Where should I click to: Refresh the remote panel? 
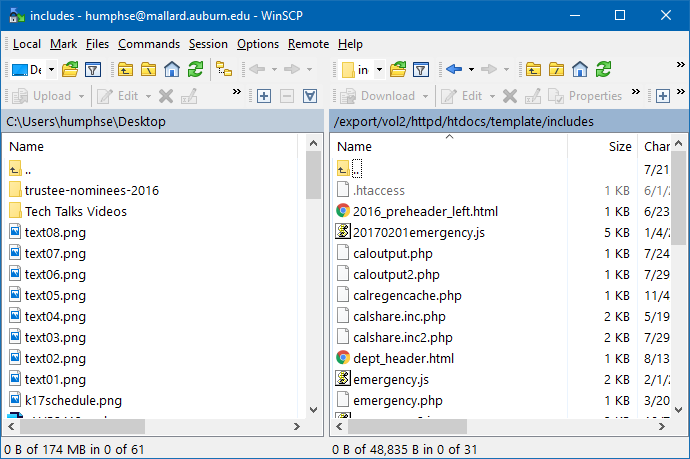click(603, 70)
